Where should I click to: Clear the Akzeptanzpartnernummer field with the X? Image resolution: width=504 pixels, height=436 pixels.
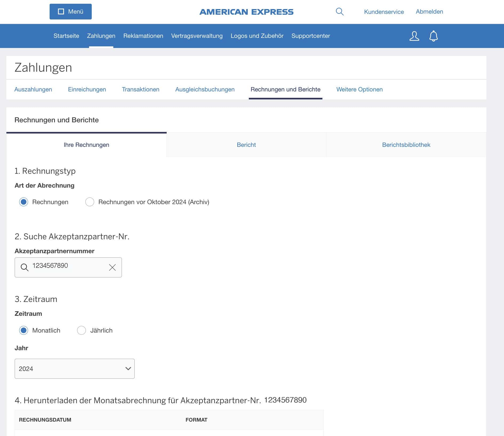pos(112,267)
